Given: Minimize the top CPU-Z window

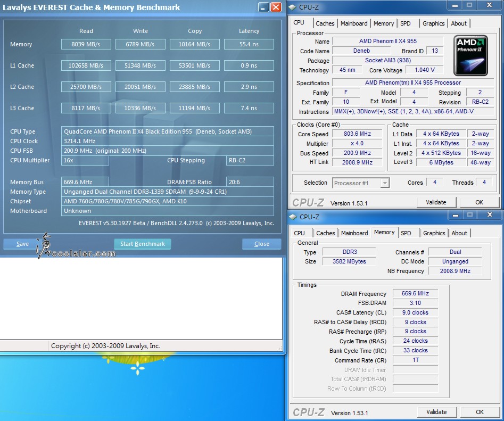Looking at the screenshot, I should pos(455,5).
